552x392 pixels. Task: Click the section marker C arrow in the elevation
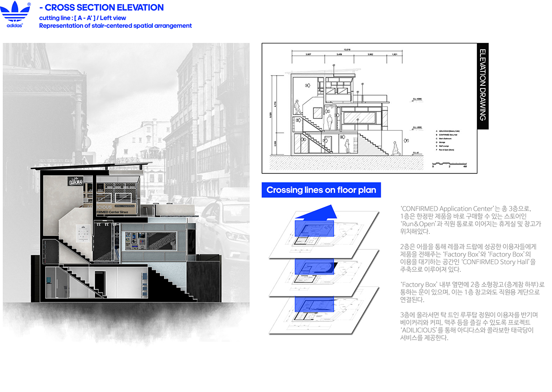pyautogui.click(x=327, y=111)
